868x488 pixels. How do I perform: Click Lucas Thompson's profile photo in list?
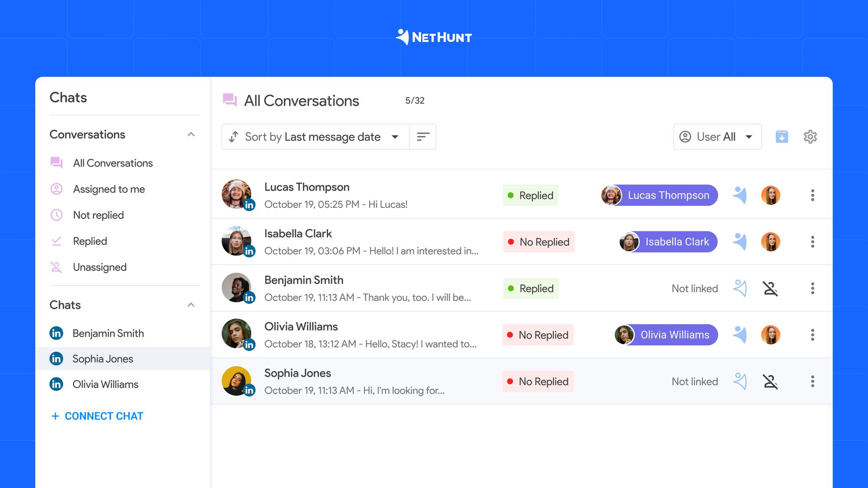point(237,194)
